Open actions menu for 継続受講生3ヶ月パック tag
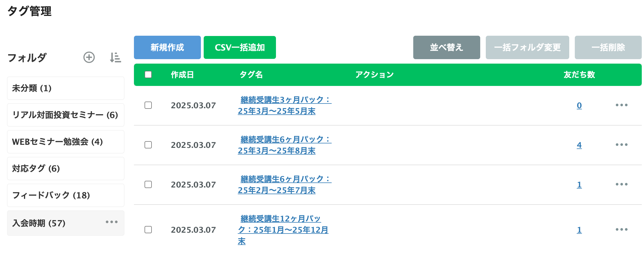This screenshot has height=255, width=644. pos(621,105)
